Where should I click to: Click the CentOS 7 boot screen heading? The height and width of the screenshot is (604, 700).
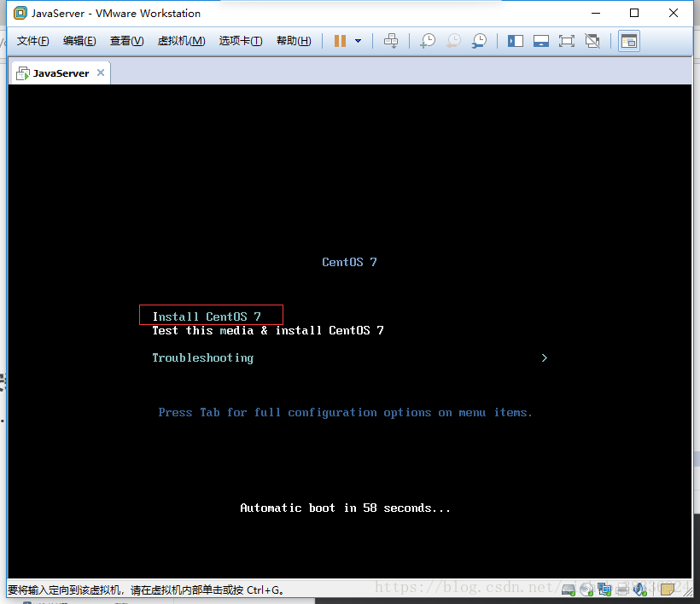point(349,262)
